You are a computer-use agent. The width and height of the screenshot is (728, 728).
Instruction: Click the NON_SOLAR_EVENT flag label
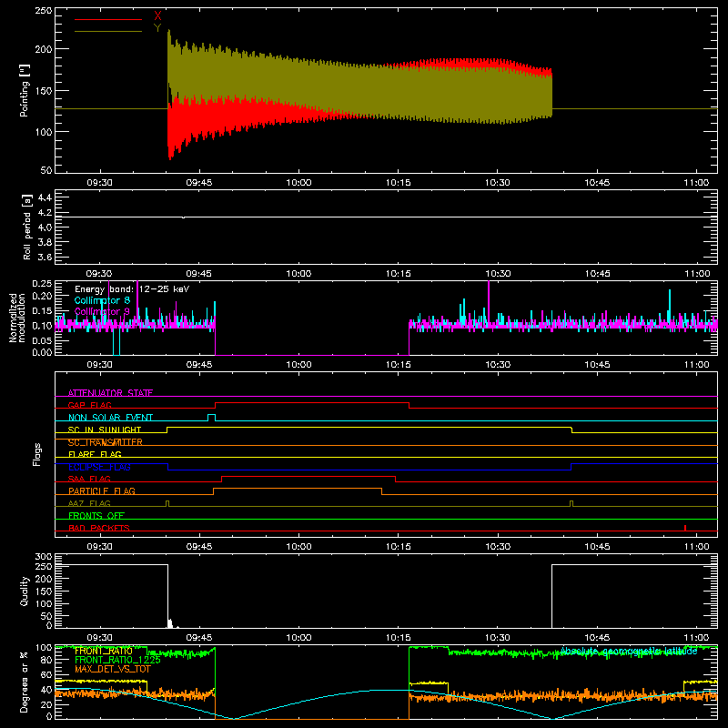point(110,418)
